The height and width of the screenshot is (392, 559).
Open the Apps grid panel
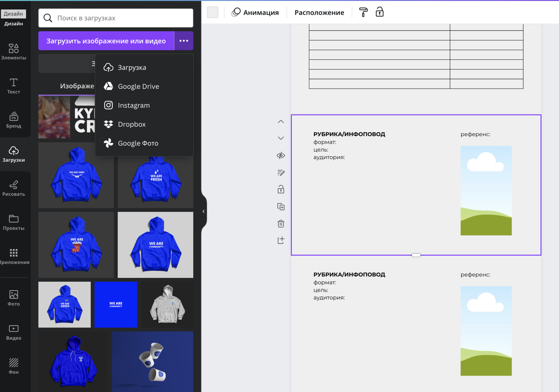tap(14, 257)
